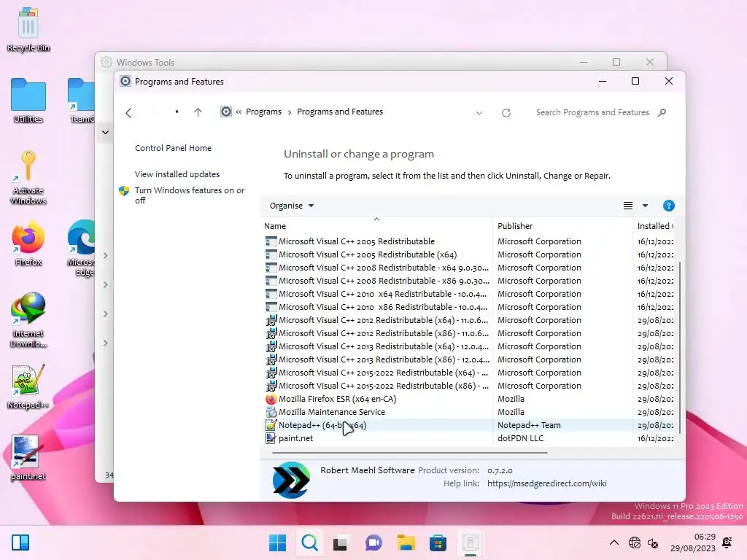
Task: Expand the address bar history dropdown
Action: coord(479,113)
